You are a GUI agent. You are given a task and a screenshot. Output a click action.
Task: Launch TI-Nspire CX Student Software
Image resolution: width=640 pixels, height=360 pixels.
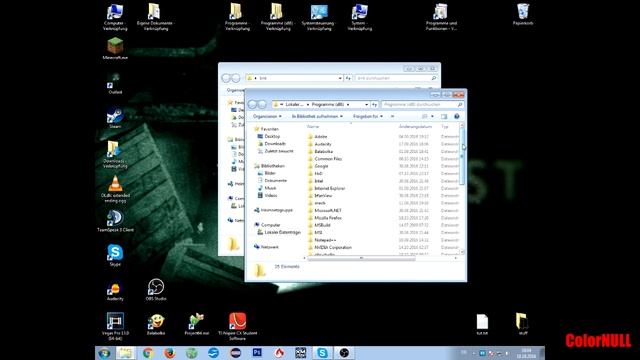point(238,326)
